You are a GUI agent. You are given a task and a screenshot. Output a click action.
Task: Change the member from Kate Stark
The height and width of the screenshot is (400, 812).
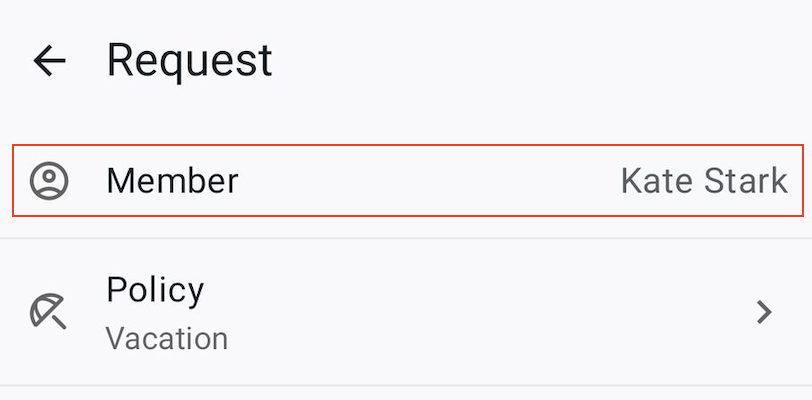point(703,181)
